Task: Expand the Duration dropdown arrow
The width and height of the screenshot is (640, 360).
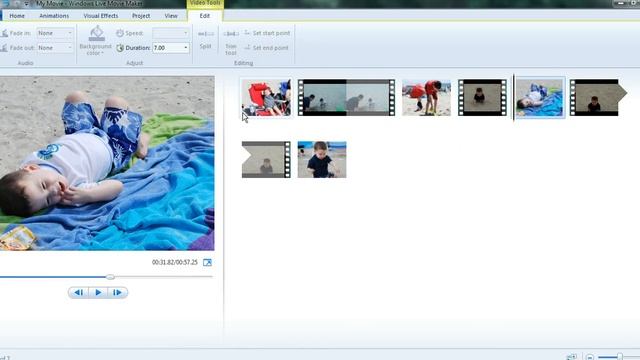Action: click(186, 48)
